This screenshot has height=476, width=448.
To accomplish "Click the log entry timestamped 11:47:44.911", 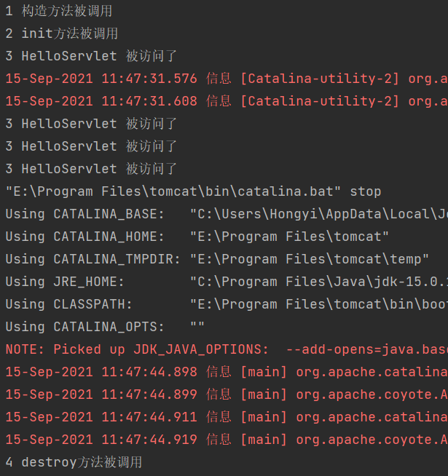I will click(x=101, y=417).
